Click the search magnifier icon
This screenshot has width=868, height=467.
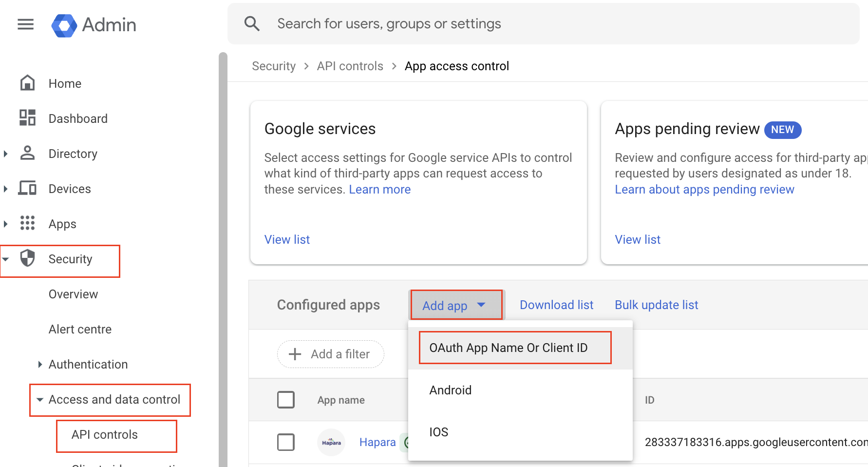252,23
